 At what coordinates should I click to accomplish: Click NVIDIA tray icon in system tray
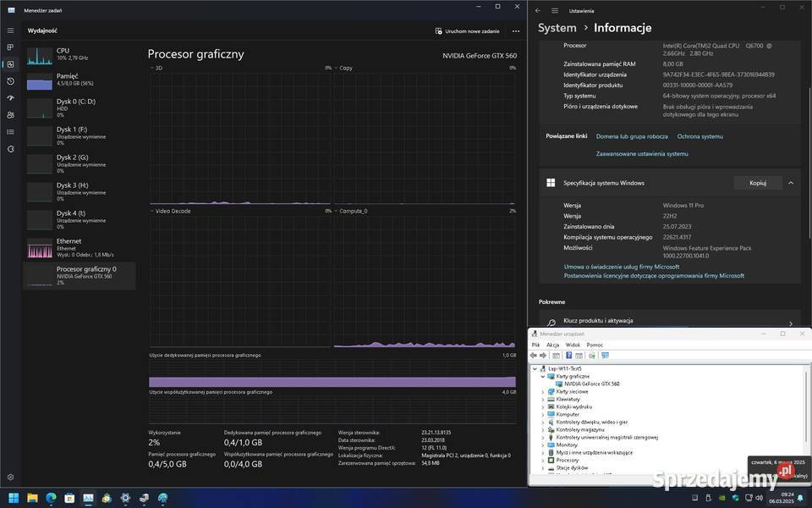coord(721,498)
